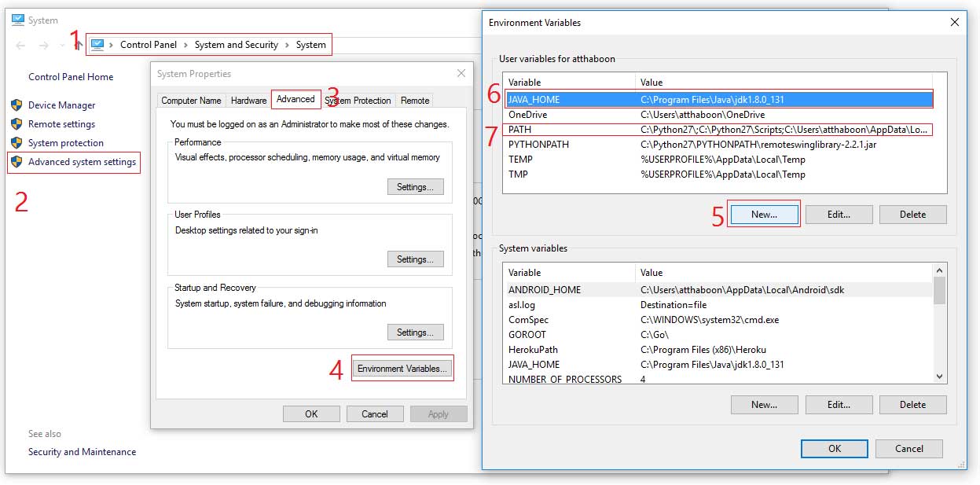Expand the chevron before Control Panel breadcrumb

[x=112, y=45]
